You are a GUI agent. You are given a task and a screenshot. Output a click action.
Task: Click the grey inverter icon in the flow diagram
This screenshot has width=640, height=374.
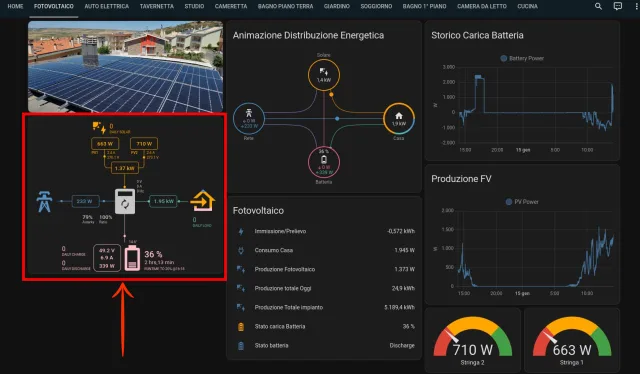[125, 201]
